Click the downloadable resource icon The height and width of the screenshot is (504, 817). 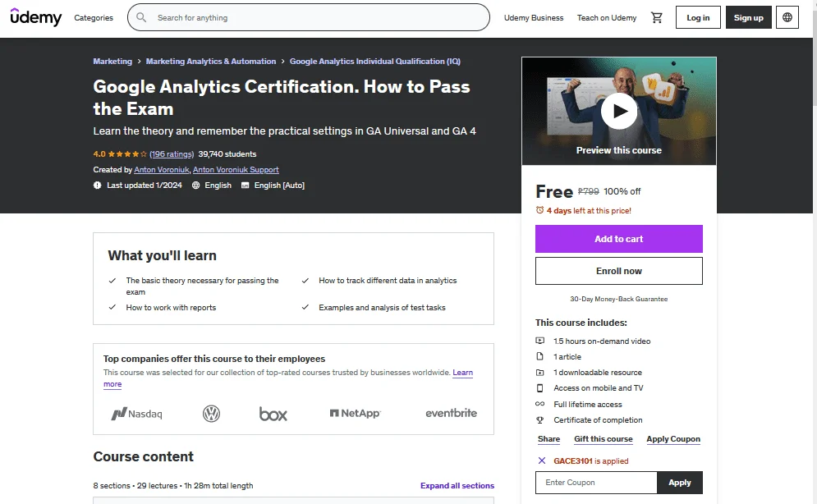tap(539, 373)
